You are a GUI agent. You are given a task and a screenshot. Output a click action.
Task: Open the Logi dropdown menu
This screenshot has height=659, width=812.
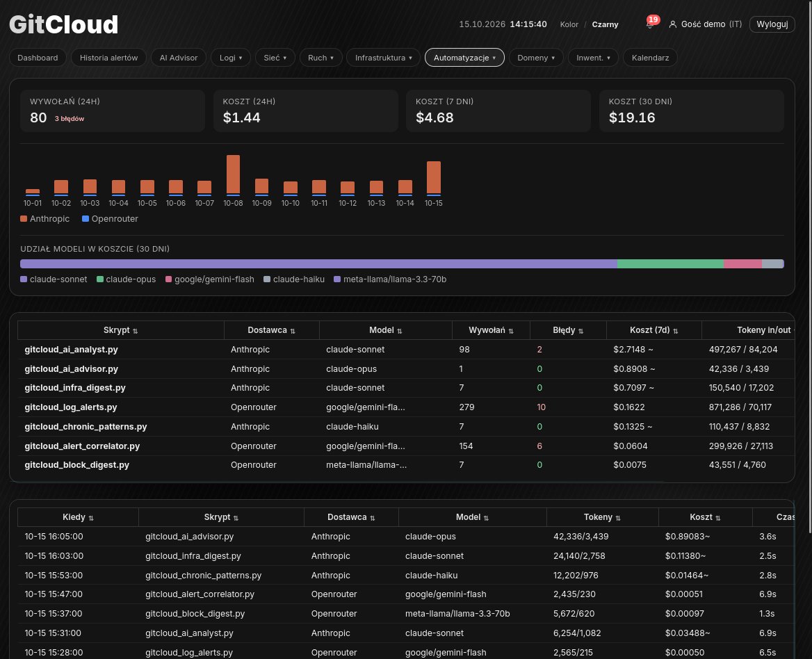coord(230,58)
